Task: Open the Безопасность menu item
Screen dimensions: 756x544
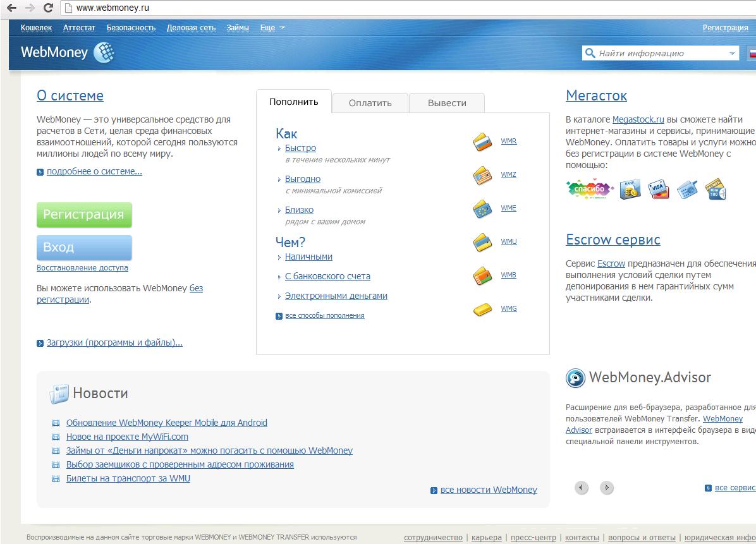Action: (x=131, y=28)
